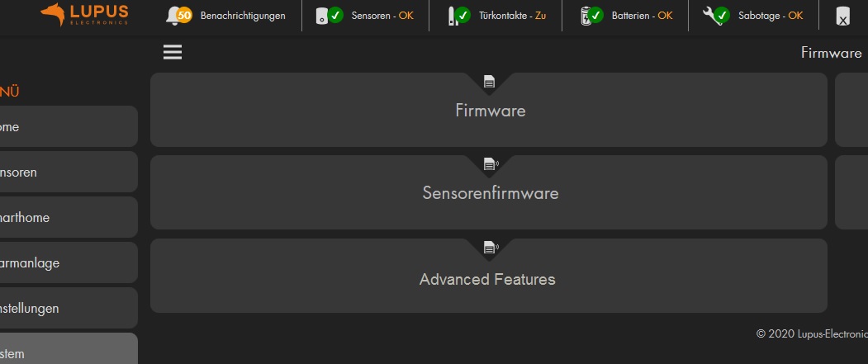
Task: Click the Firmware panel document icon
Action: pyautogui.click(x=489, y=82)
